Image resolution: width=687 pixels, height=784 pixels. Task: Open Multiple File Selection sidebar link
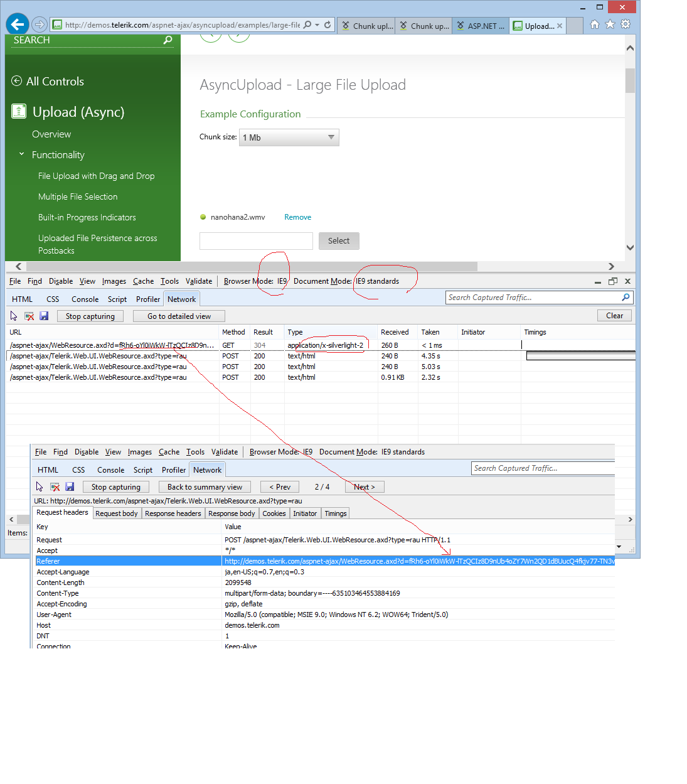[x=78, y=196]
